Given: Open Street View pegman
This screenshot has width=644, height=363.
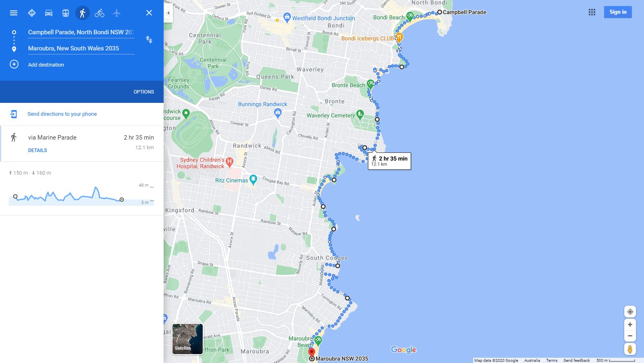Looking at the screenshot, I should tap(630, 349).
